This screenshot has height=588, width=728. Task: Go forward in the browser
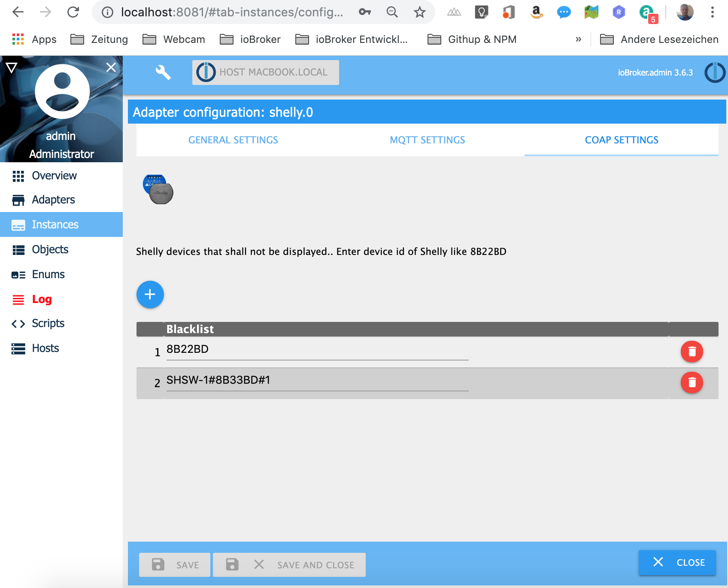[x=45, y=12]
